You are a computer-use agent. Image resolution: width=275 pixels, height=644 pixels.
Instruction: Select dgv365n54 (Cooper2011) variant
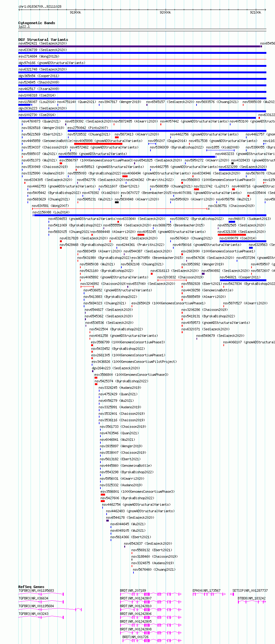[x=142, y=79]
